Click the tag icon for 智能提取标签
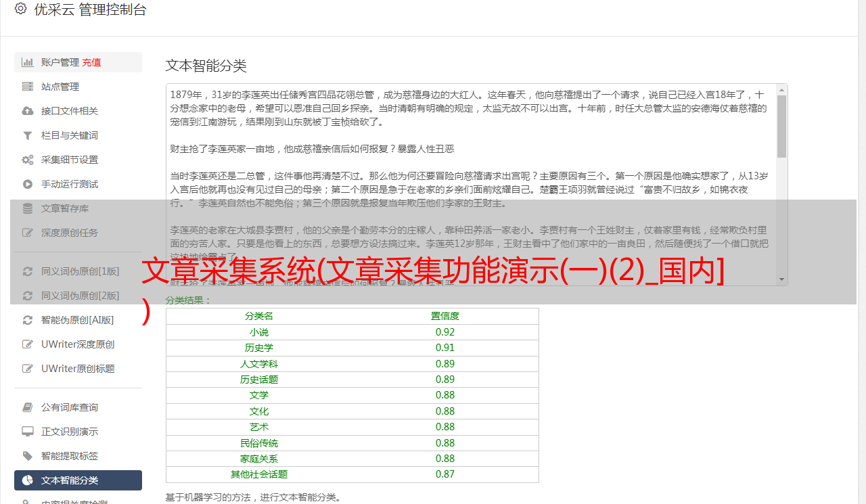The width and height of the screenshot is (866, 504). 28,456
